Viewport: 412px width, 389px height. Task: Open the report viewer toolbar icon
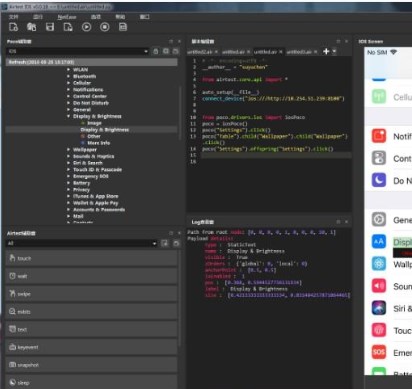point(123,27)
